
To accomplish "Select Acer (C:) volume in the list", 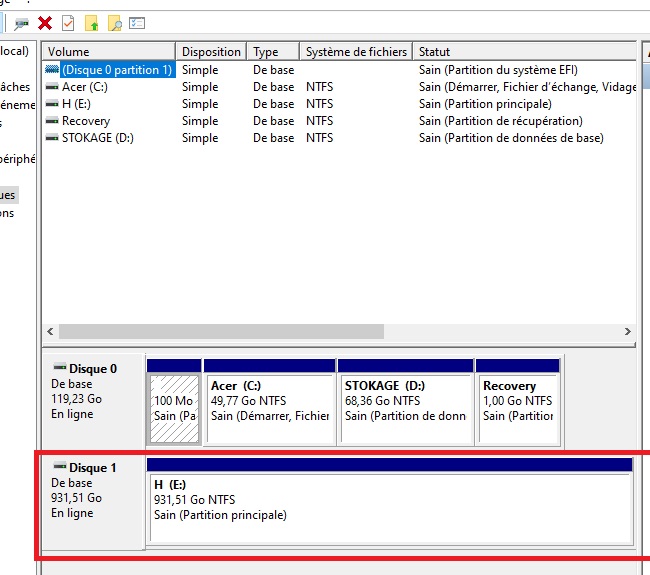I will point(84,87).
